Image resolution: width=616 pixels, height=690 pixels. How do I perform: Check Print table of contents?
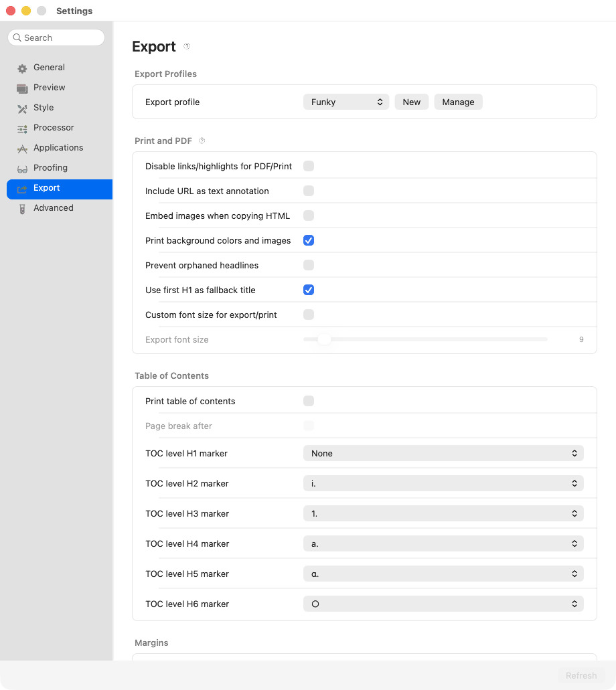click(x=309, y=401)
